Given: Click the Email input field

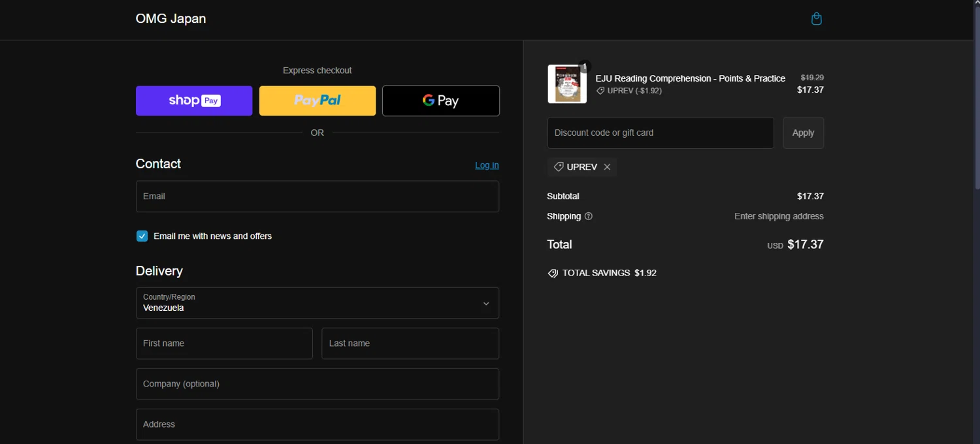Looking at the screenshot, I should tap(318, 197).
